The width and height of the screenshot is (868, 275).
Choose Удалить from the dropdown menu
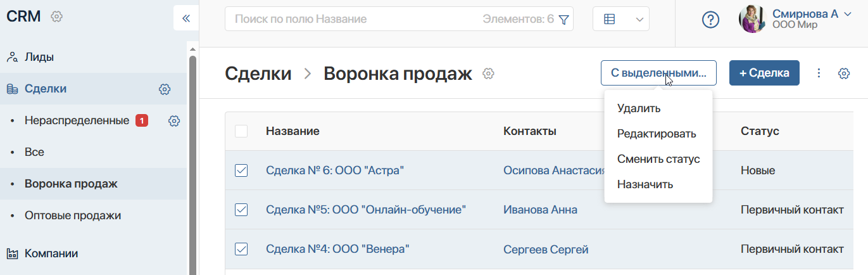pos(639,108)
